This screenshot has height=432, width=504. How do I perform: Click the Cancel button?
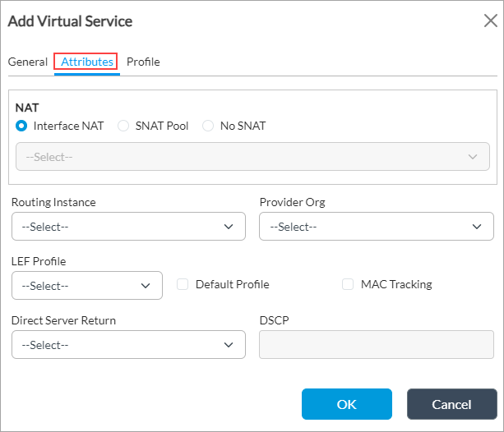[x=451, y=404]
